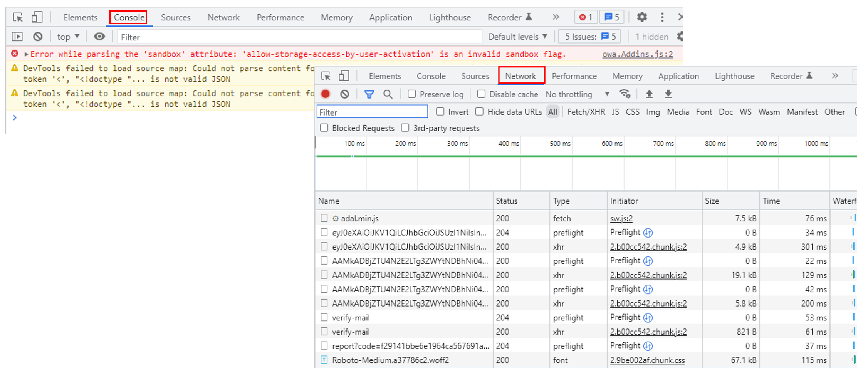Click the record network log red button

coord(326,94)
